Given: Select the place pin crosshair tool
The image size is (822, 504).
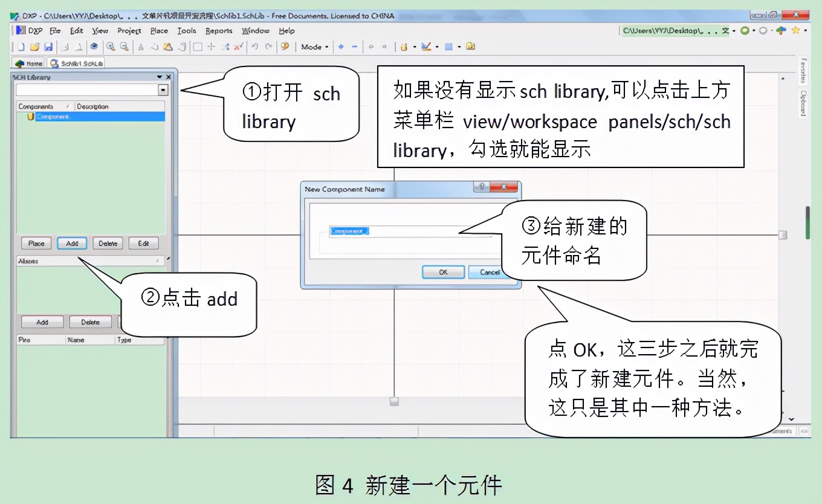Looking at the screenshot, I should pos(211,47).
